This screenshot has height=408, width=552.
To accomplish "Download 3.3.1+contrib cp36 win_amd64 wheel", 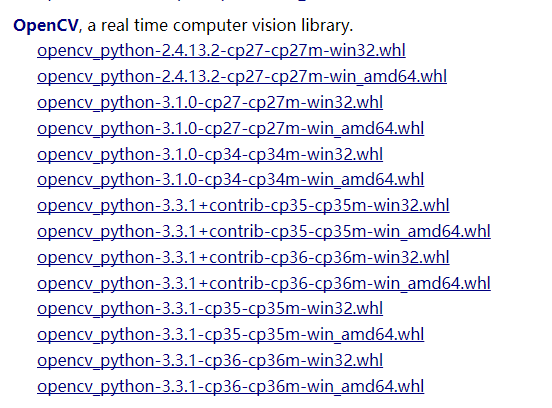I will point(264,283).
